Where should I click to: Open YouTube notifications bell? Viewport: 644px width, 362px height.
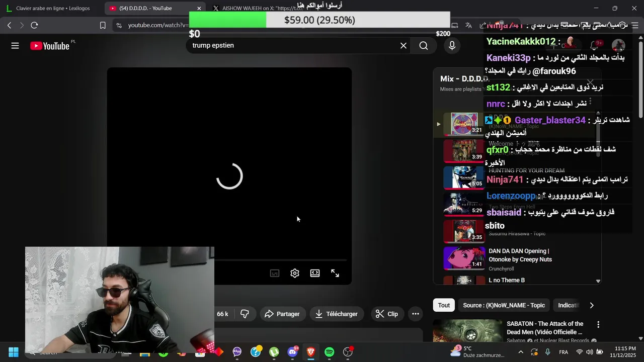pos(594,46)
